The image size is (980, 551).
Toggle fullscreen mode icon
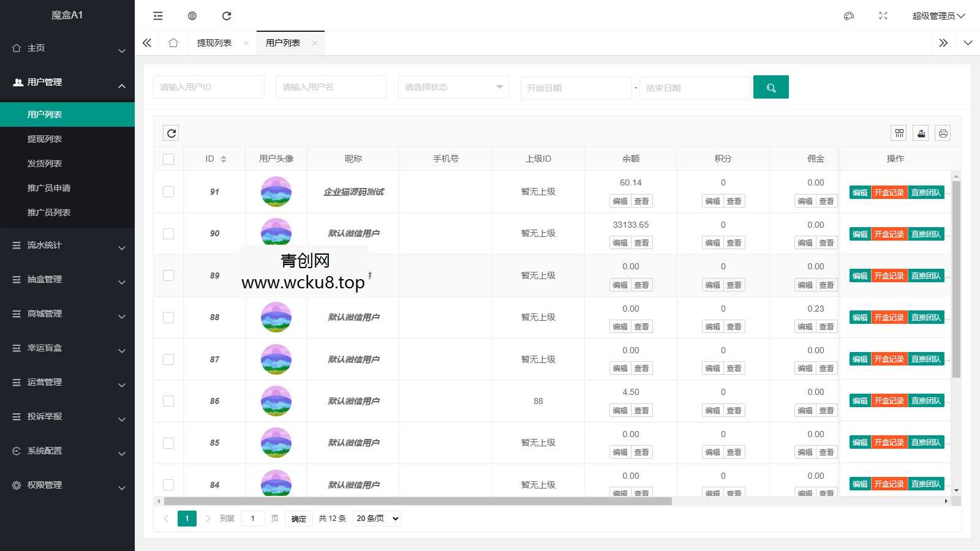pos(883,16)
